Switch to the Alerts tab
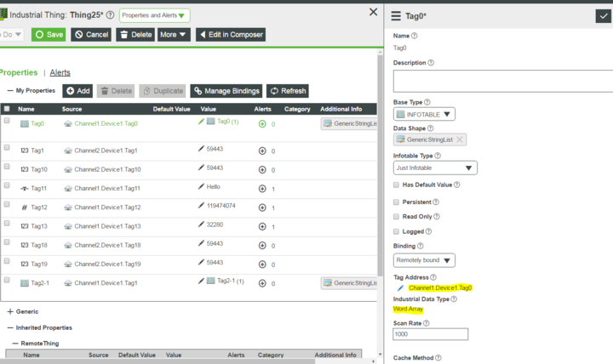The width and height of the screenshot is (613, 364). [60, 72]
